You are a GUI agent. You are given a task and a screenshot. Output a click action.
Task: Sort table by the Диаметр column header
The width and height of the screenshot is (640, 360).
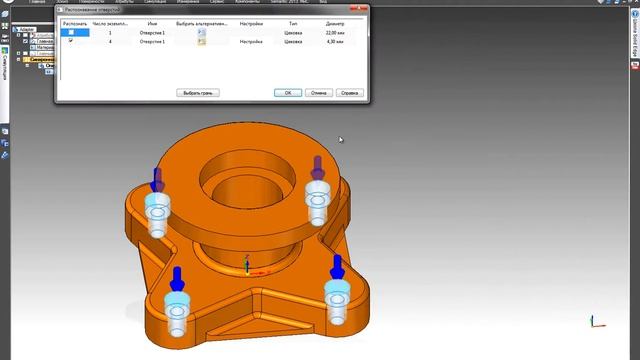click(x=335, y=24)
